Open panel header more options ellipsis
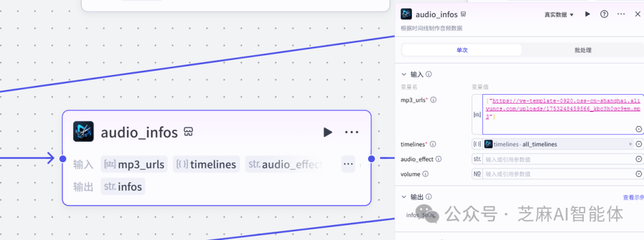644x240 pixels. coord(621,14)
